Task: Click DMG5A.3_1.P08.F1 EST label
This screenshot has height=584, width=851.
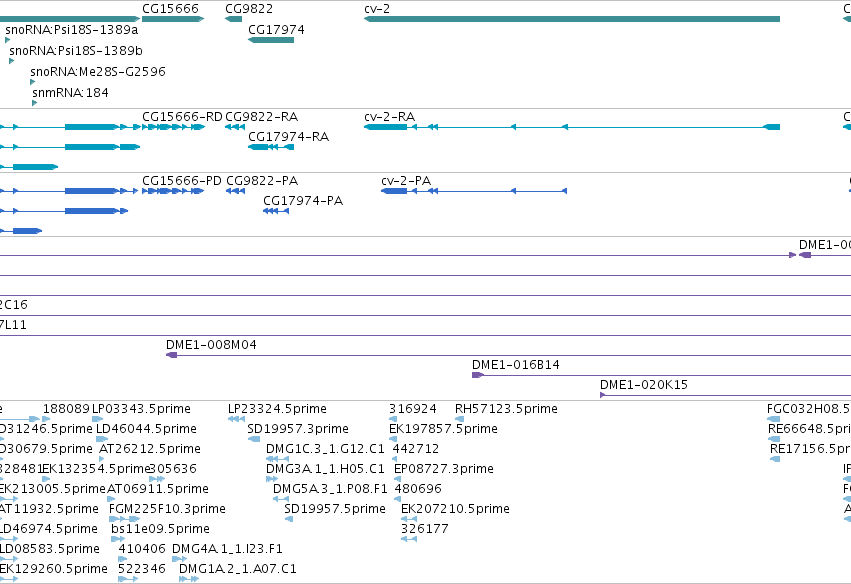Action: pos(330,489)
